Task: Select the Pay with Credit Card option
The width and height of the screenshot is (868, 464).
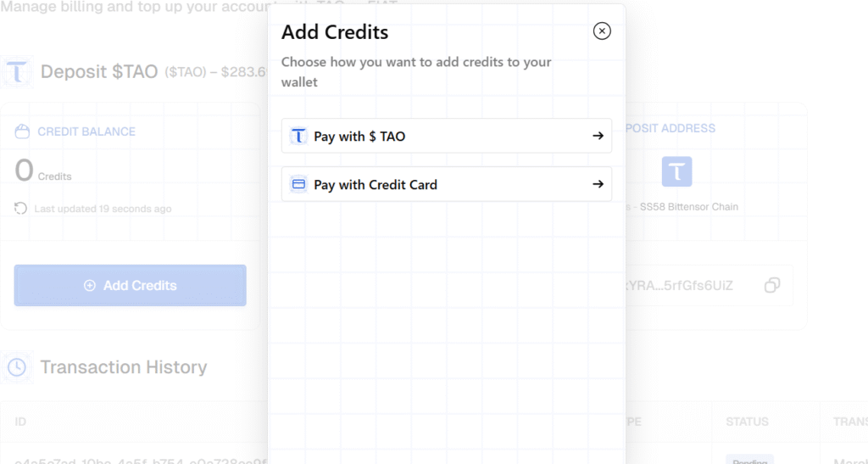Action: (x=446, y=184)
